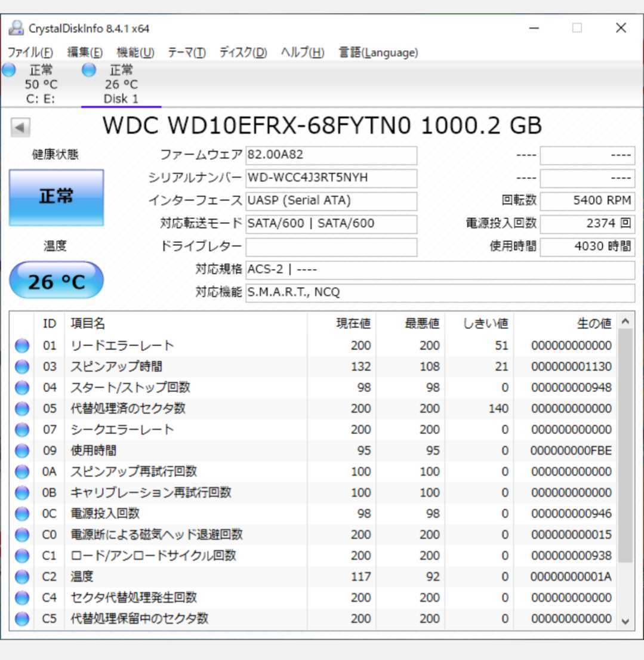Click the status icon for row 07 シークエラーレート
Image resolution: width=644 pixels, height=660 pixels.
pyautogui.click(x=22, y=430)
